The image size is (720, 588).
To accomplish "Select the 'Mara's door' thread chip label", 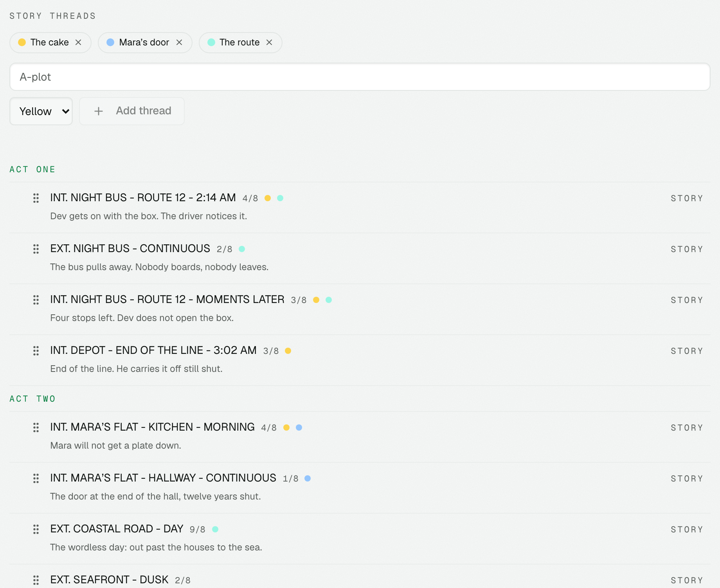I will (144, 42).
